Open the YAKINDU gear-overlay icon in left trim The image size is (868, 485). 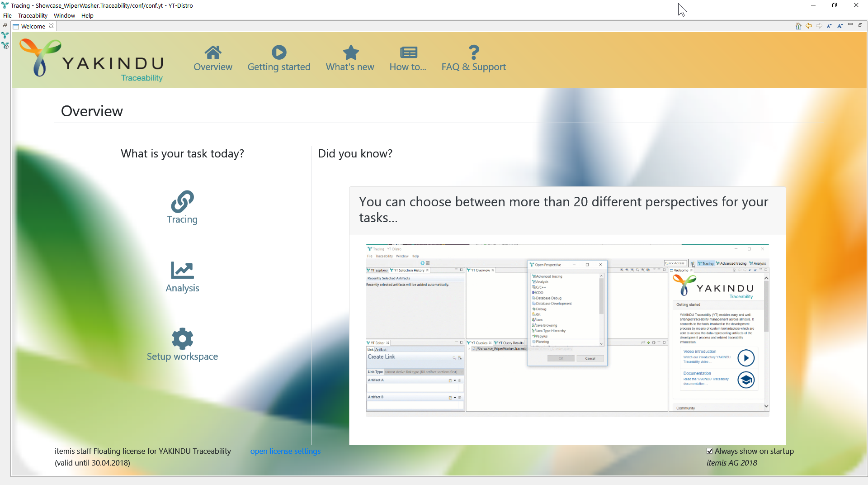pyautogui.click(x=5, y=45)
